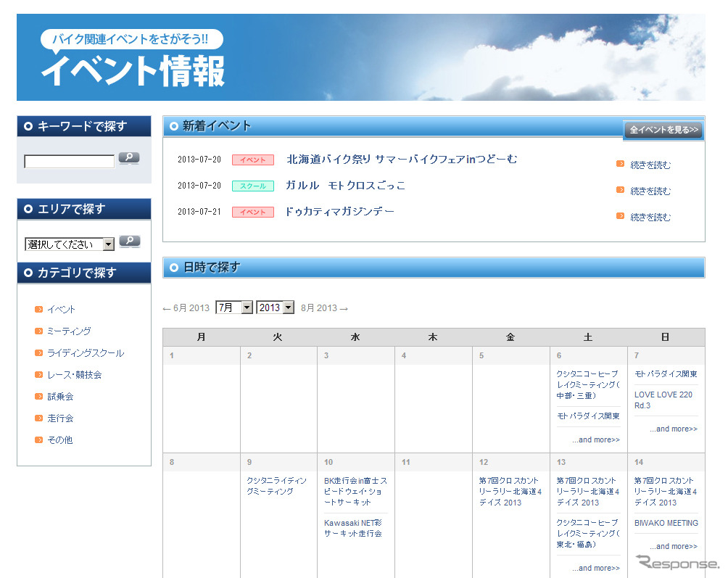Click the keyword search magnifier icon

coord(129,157)
